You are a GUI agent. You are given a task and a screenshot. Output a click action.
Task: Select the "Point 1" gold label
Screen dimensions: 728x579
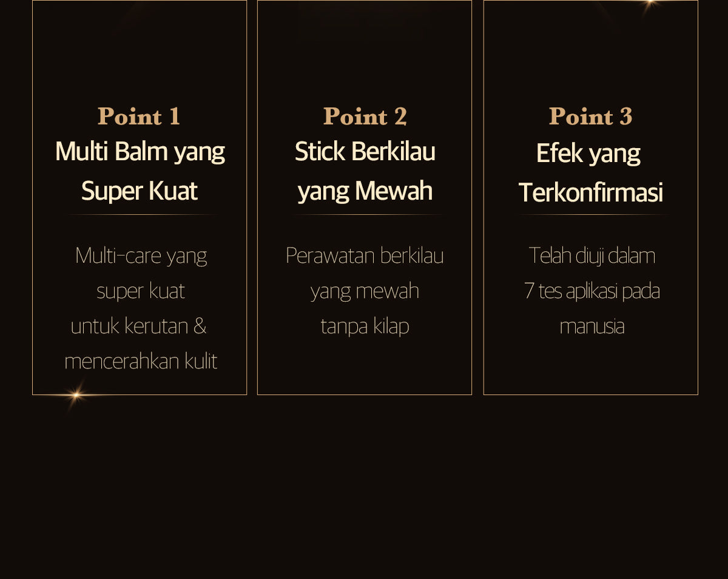[139, 117]
